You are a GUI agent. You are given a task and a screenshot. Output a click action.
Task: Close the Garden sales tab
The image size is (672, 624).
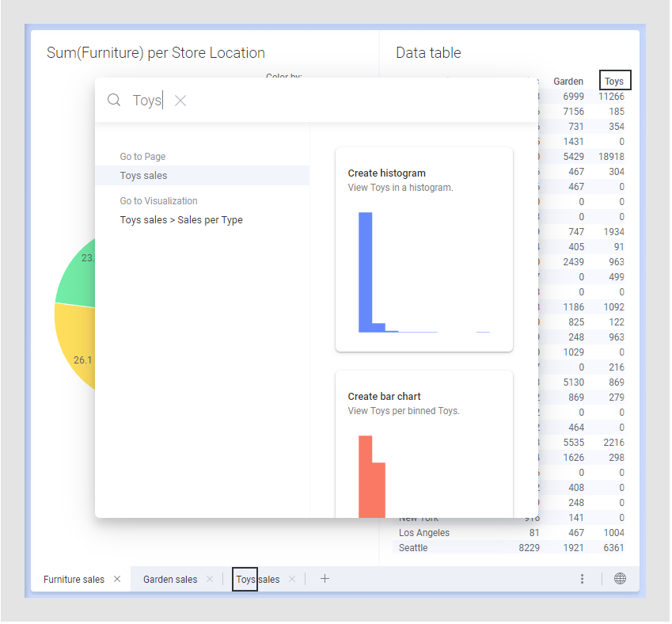point(210,579)
